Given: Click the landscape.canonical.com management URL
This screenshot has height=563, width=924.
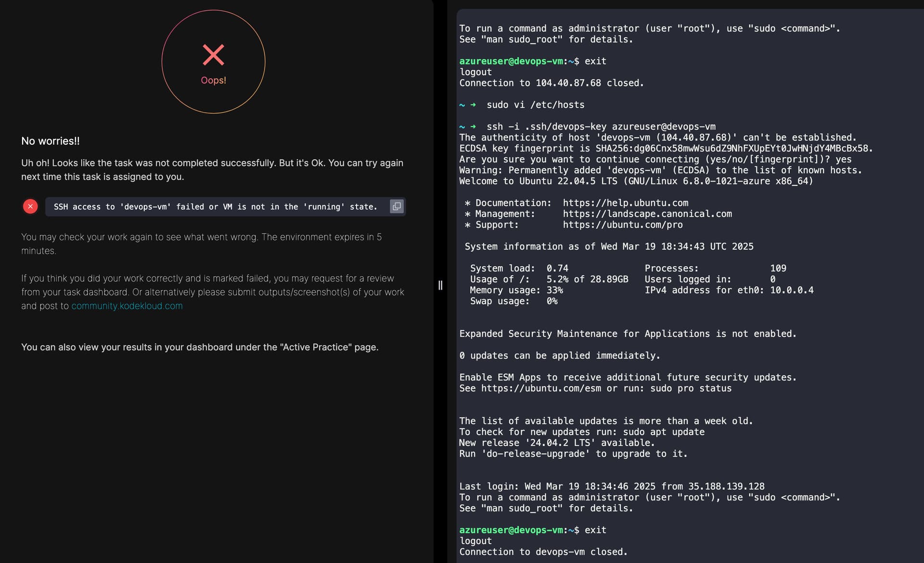Looking at the screenshot, I should point(647,214).
